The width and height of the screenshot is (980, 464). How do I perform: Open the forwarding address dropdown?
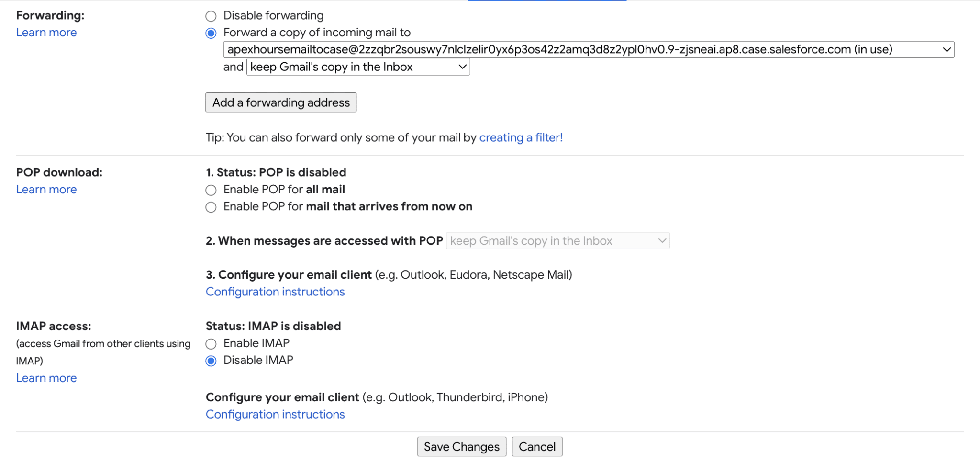(947, 49)
